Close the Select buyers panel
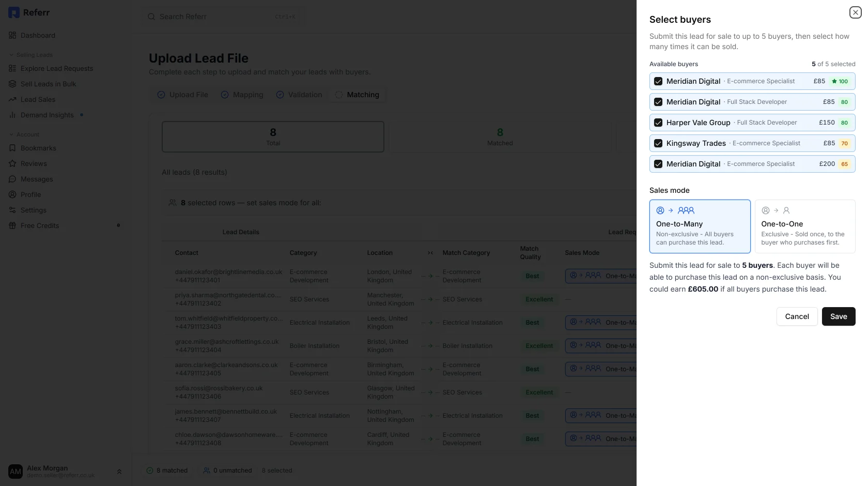 point(855,12)
